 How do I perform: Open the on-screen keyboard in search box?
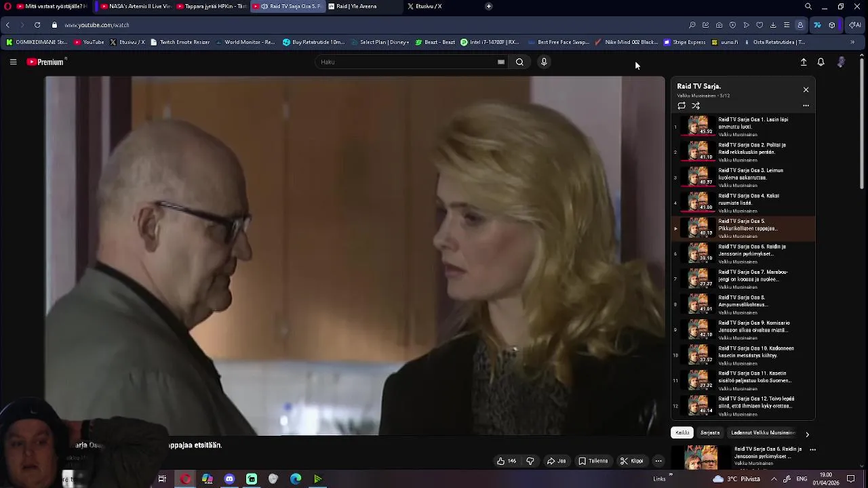[x=501, y=62]
